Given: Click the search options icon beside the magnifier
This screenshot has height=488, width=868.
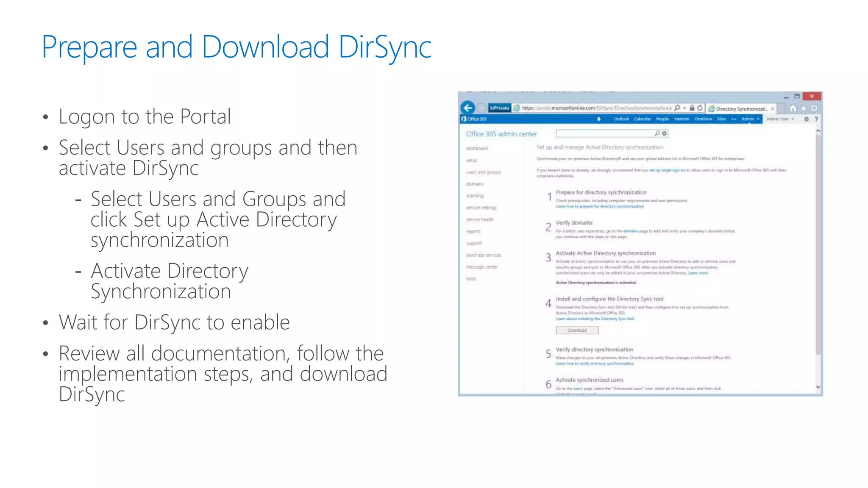Looking at the screenshot, I should [664, 133].
